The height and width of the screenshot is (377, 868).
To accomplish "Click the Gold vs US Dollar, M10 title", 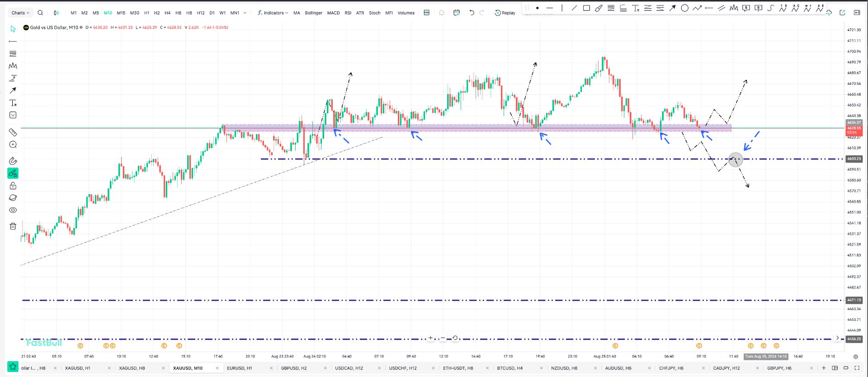I will (54, 28).
